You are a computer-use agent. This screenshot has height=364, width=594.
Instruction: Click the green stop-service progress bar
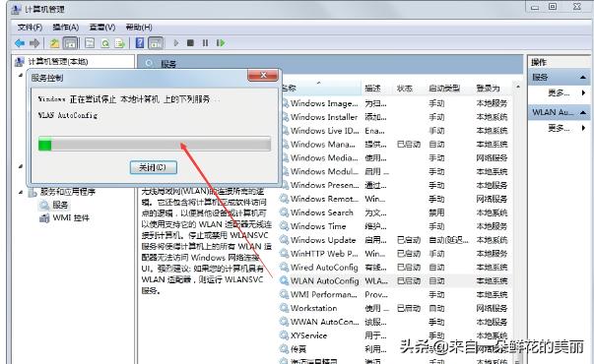[155, 145]
